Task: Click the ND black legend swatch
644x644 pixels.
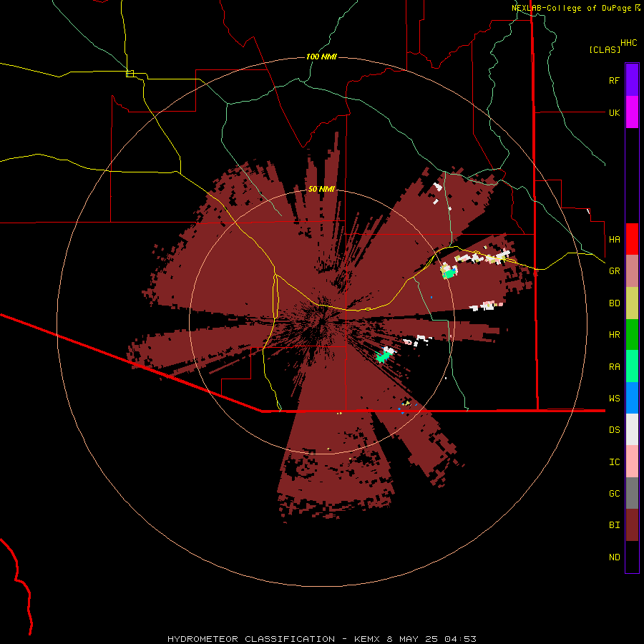Action: point(632,557)
